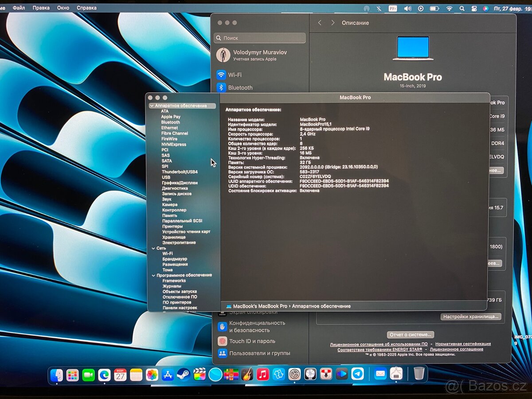Click the Wi-Fi icon in the Settings sidebar
This screenshot has height=399, width=532.
click(222, 74)
